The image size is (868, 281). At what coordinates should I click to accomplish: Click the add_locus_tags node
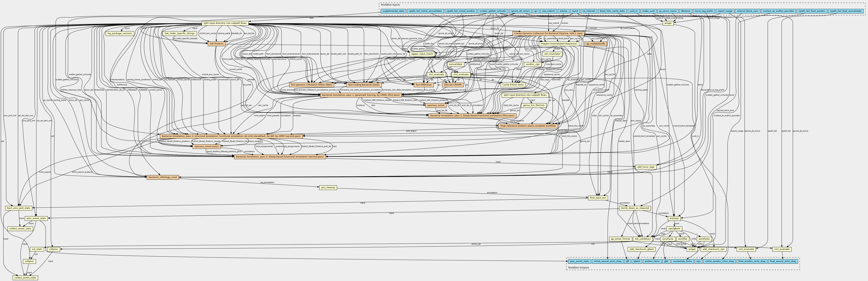point(646,167)
